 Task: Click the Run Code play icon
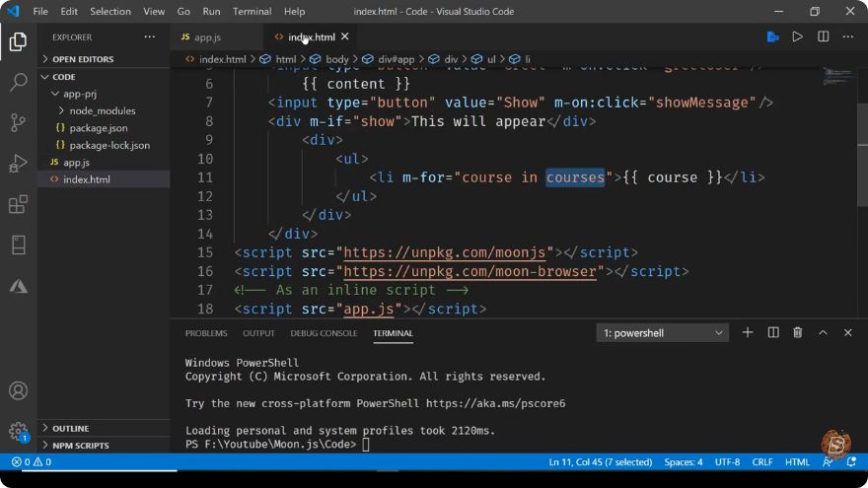[x=797, y=37]
